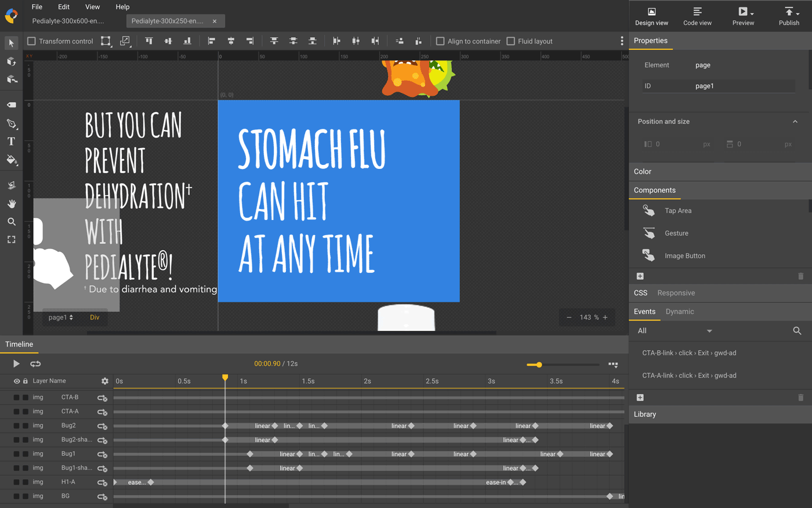Enable Align to container checkbox

pyautogui.click(x=440, y=41)
